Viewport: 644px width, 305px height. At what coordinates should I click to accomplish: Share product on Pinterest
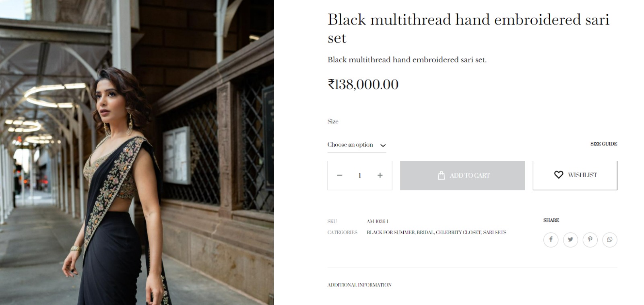[x=590, y=240]
